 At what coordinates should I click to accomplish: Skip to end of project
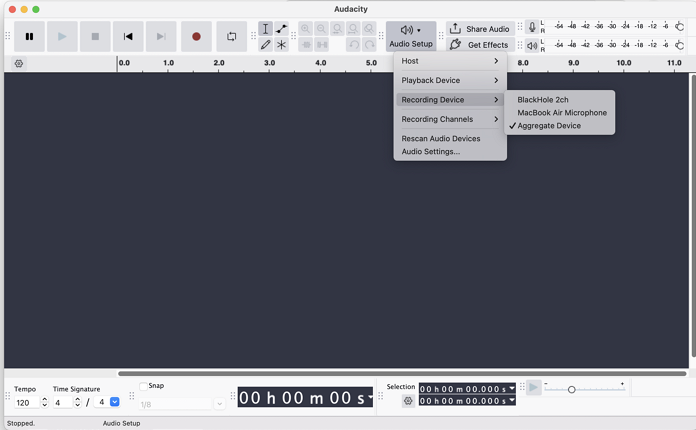(161, 36)
